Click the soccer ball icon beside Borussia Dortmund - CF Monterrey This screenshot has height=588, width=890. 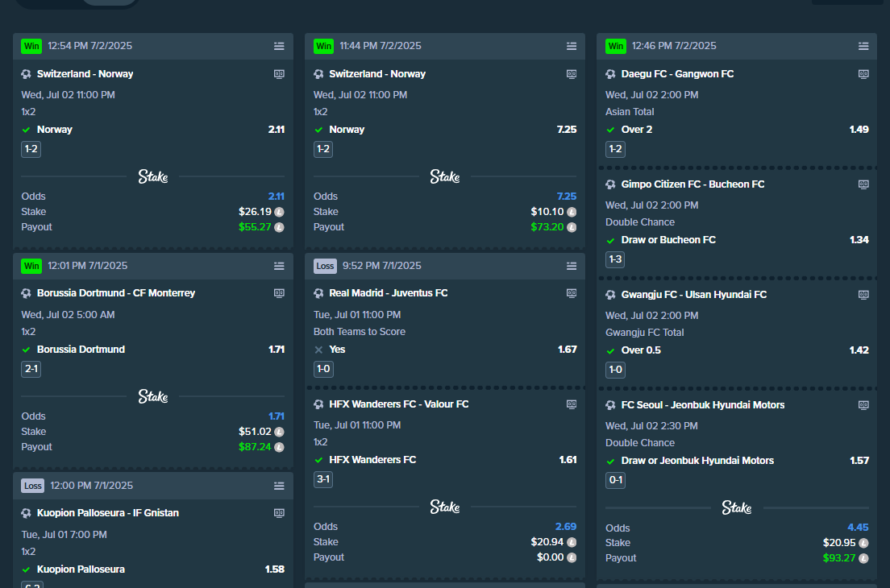(26, 293)
